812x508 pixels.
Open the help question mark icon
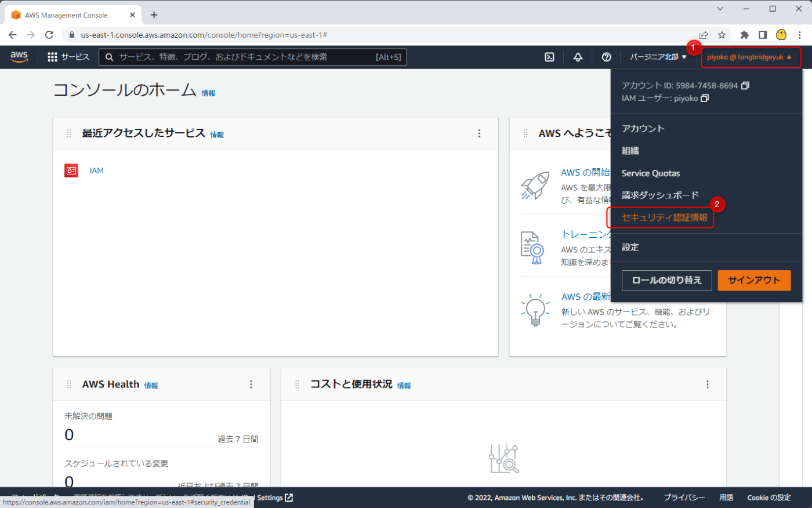click(x=606, y=57)
